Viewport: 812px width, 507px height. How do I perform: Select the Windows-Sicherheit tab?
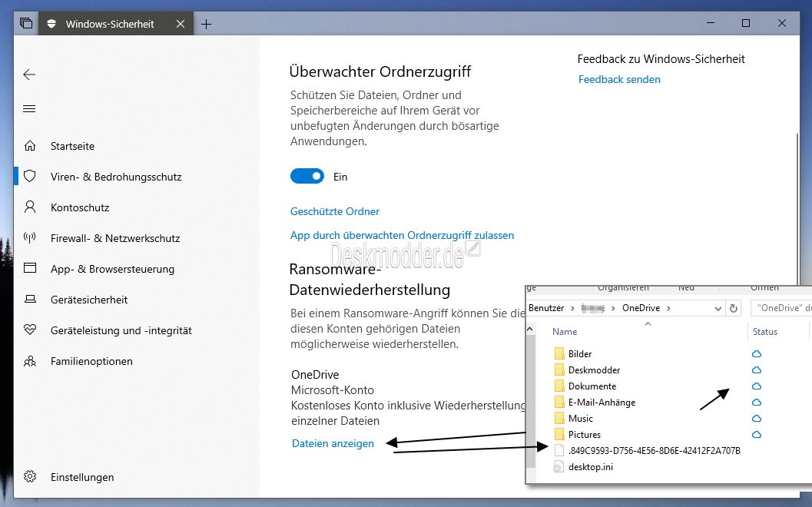coord(116,24)
